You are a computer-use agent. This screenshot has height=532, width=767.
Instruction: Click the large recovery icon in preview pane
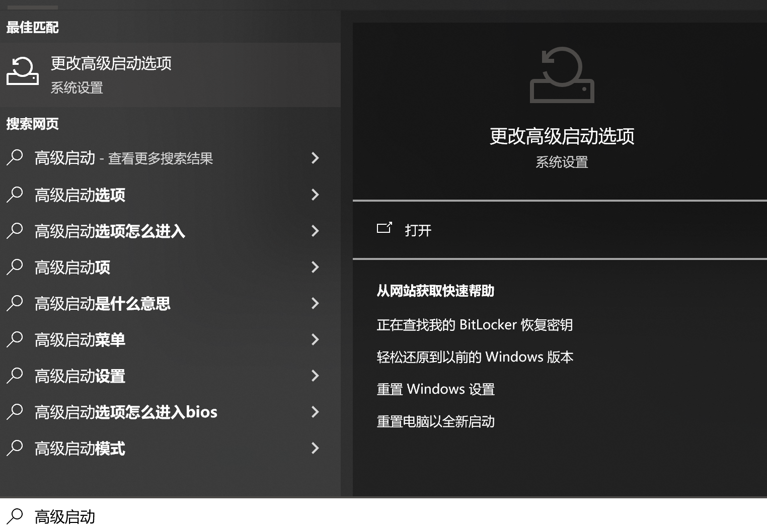pyautogui.click(x=562, y=75)
